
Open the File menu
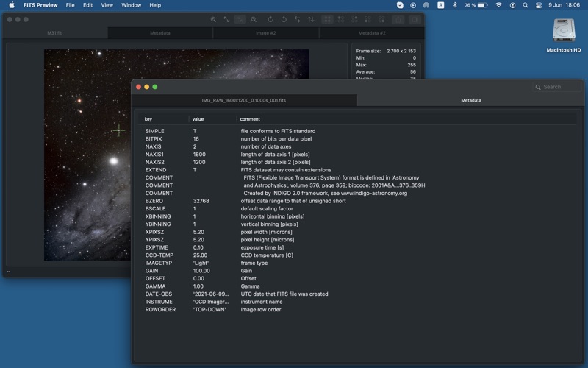tap(70, 5)
